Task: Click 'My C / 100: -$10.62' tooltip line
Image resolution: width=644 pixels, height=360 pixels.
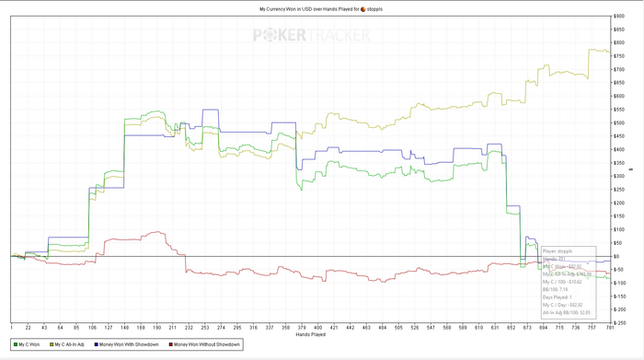Action: (x=562, y=282)
